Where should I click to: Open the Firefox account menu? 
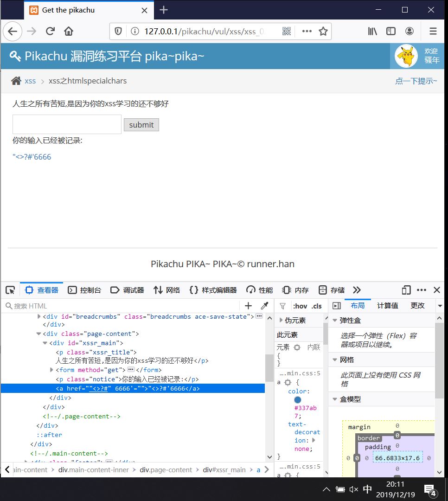tap(410, 32)
